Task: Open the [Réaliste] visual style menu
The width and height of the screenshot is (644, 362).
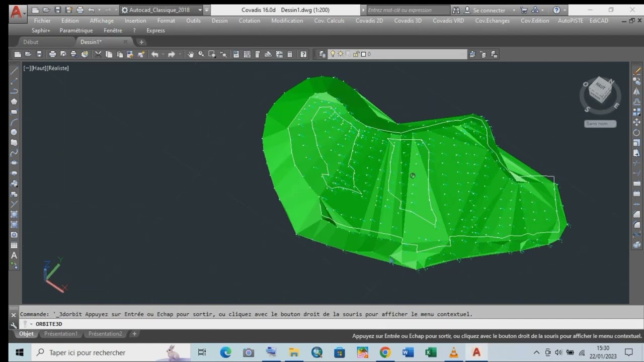Action: (x=57, y=68)
